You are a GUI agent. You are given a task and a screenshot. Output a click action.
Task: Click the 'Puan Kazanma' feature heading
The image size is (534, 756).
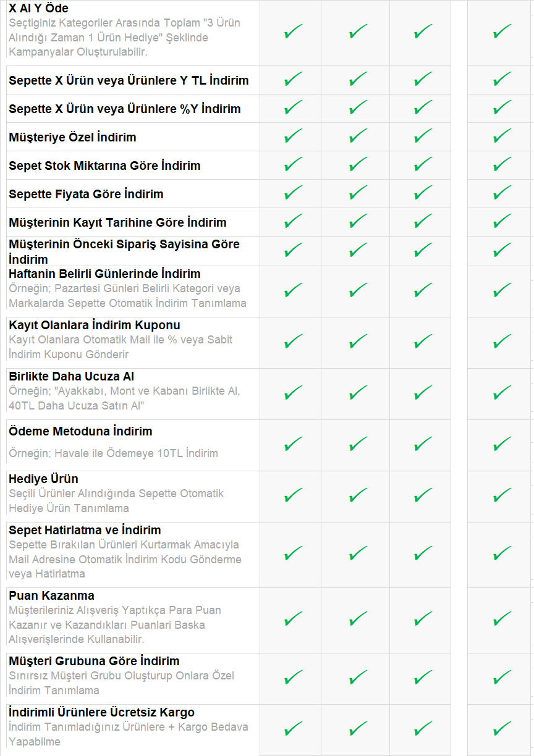point(51,595)
